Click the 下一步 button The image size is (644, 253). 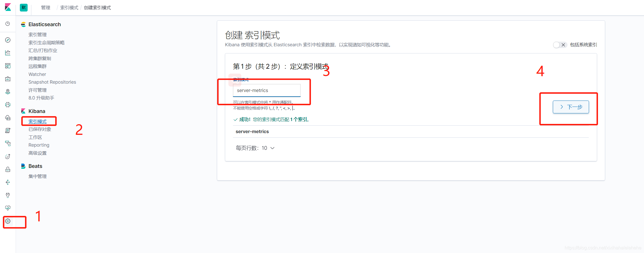coord(571,107)
